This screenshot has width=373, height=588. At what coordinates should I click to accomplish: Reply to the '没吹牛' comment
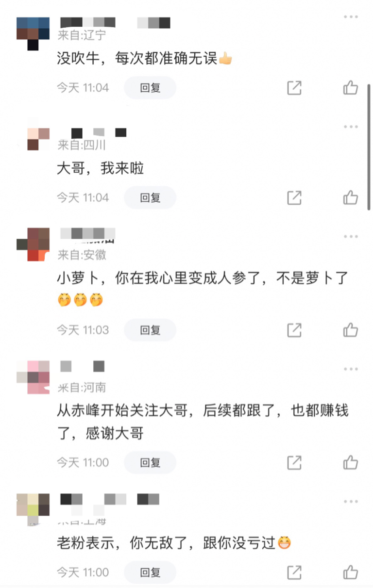pyautogui.click(x=150, y=88)
